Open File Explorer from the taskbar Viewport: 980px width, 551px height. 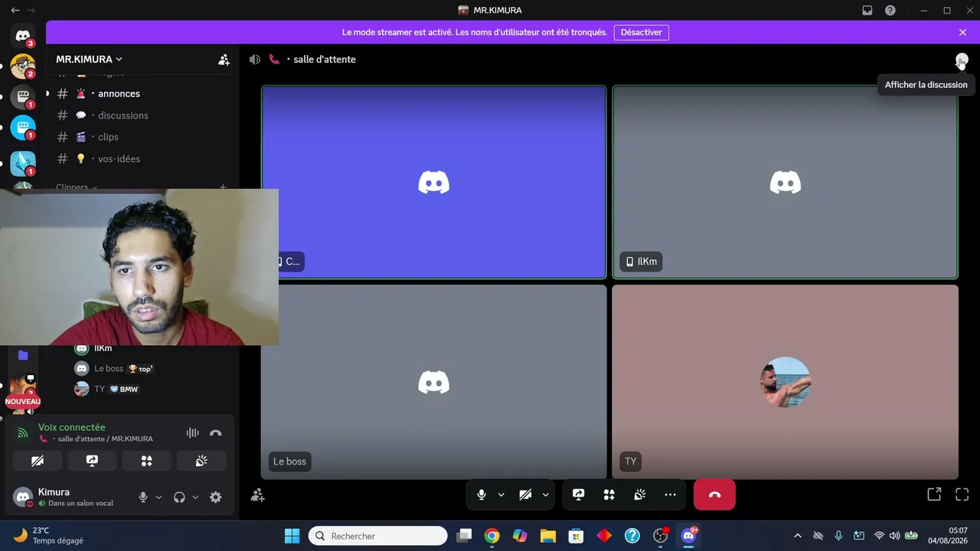tap(547, 536)
